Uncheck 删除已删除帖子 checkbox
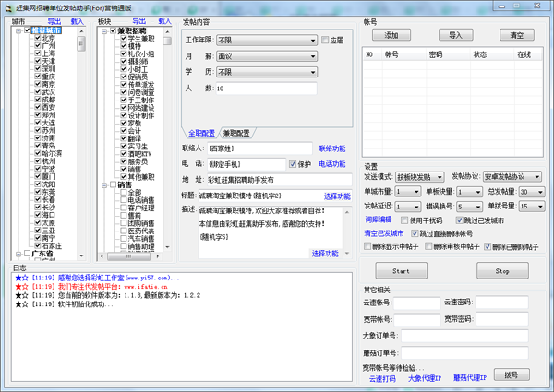This screenshot has width=554, height=392. point(488,246)
